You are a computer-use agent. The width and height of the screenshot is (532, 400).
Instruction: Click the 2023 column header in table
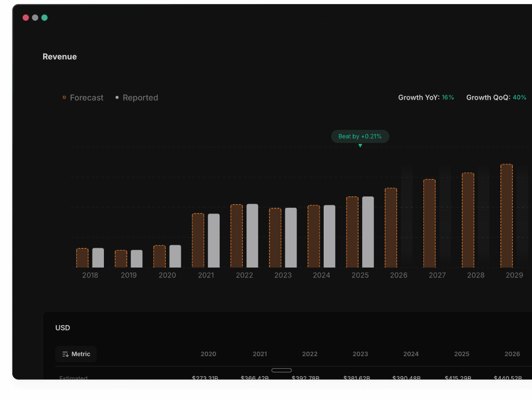(x=361, y=354)
